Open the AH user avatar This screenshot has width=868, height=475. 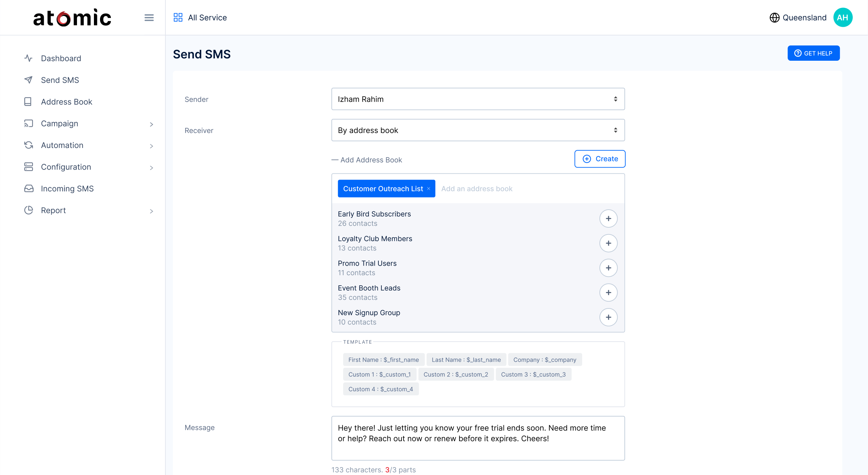point(843,18)
